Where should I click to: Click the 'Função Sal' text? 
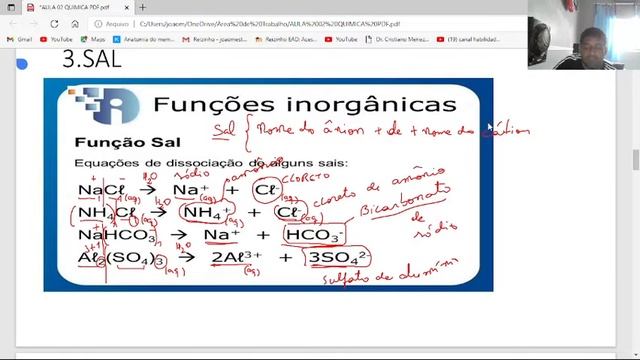point(127,142)
